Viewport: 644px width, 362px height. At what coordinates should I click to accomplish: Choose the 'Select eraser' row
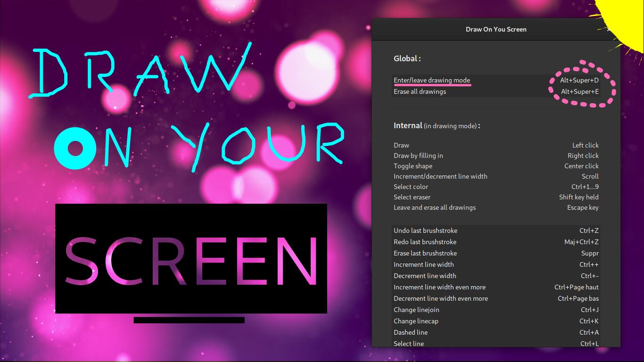coord(412,197)
